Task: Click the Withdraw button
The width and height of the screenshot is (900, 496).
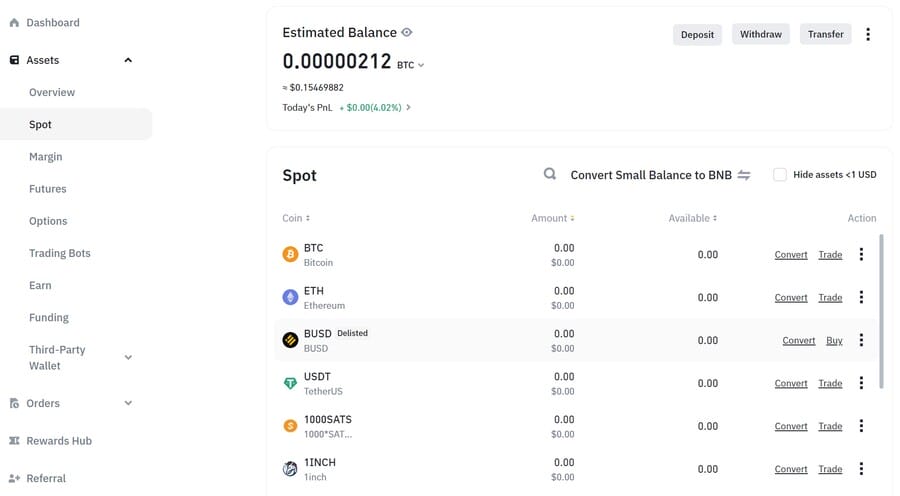Action: pos(761,34)
